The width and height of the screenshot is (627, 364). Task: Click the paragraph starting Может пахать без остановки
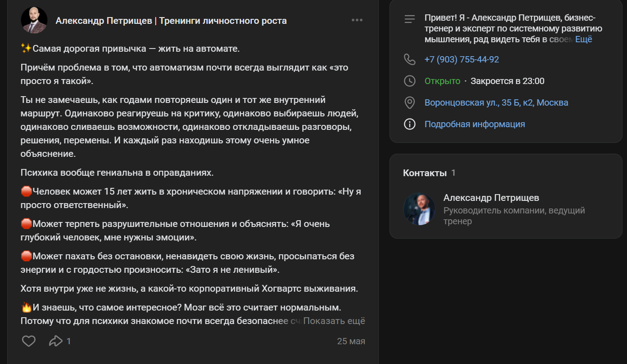coord(187,263)
